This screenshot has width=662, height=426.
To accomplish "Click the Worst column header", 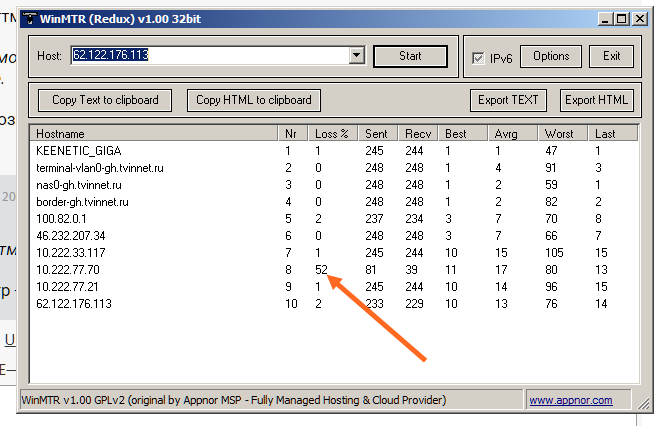I will (x=564, y=133).
